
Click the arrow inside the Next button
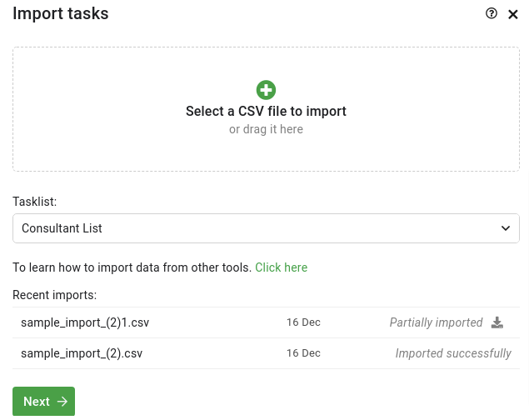[62, 402]
